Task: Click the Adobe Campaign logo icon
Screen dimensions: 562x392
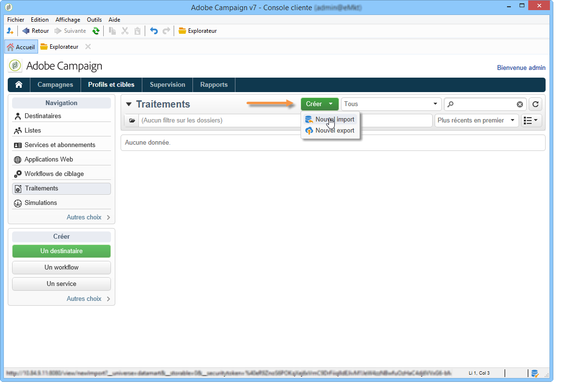Action: click(x=15, y=66)
